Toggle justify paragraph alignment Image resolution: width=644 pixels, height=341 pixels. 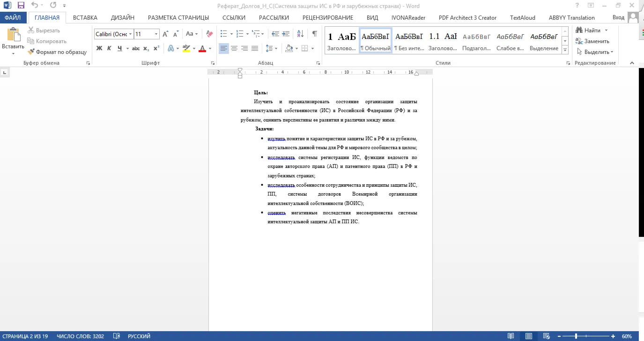click(x=255, y=48)
